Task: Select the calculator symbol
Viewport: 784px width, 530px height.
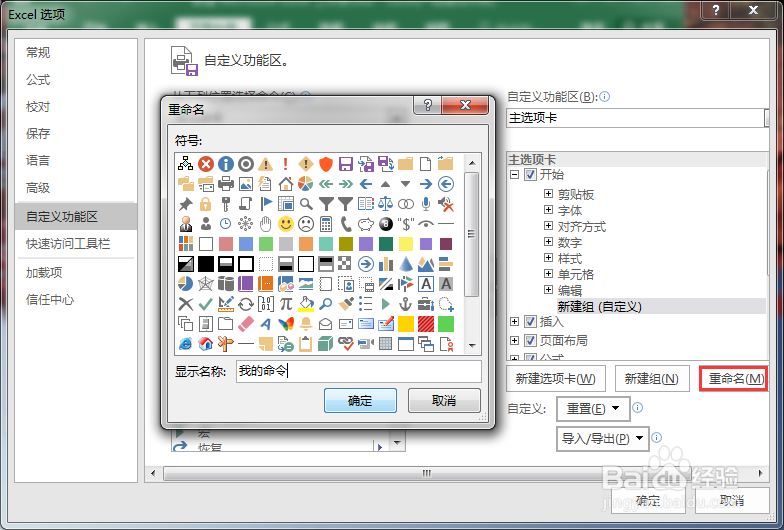Action: 326,224
